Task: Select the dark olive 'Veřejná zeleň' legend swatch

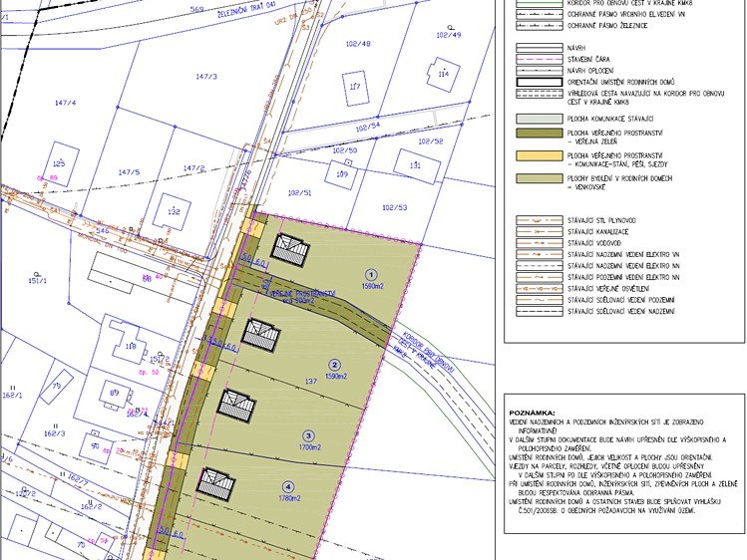Action: click(x=540, y=133)
